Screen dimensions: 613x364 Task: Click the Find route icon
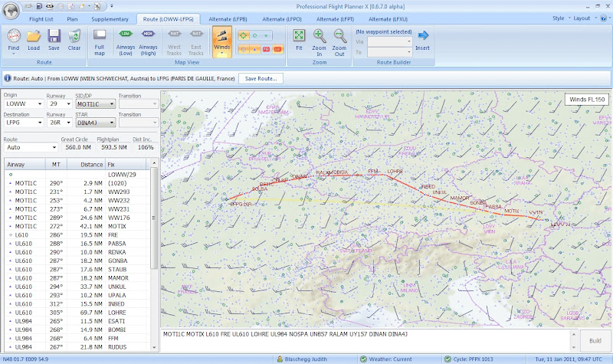(14, 39)
